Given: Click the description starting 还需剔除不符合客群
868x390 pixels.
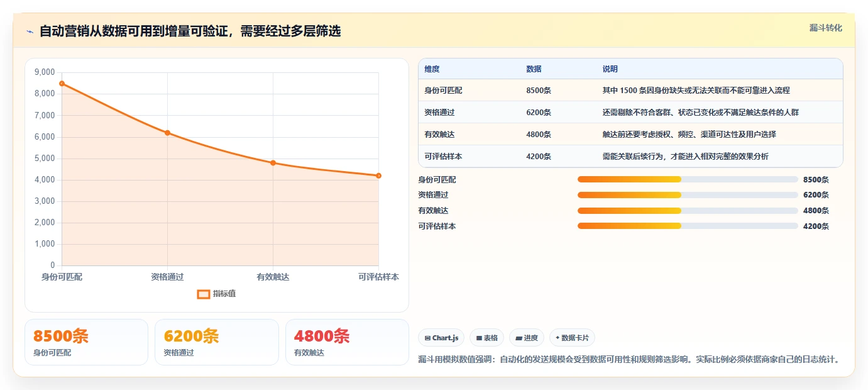Looking at the screenshot, I should pyautogui.click(x=700, y=113).
